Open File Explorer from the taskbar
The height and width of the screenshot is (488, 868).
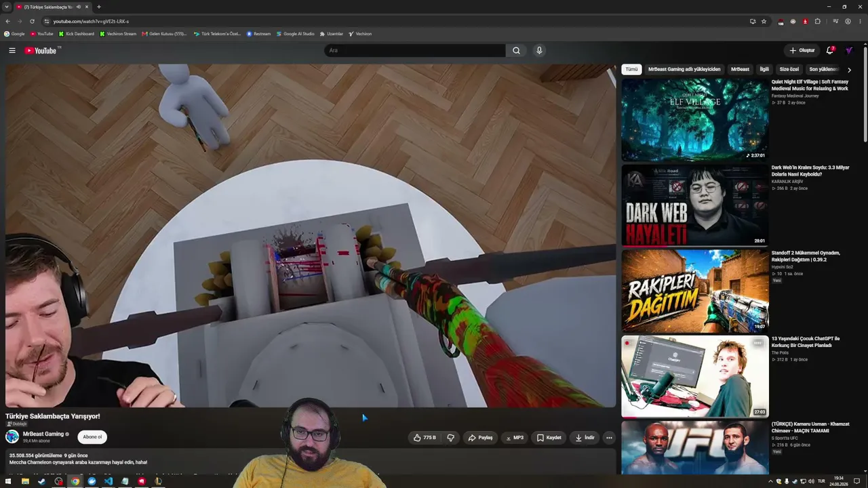coord(25,481)
